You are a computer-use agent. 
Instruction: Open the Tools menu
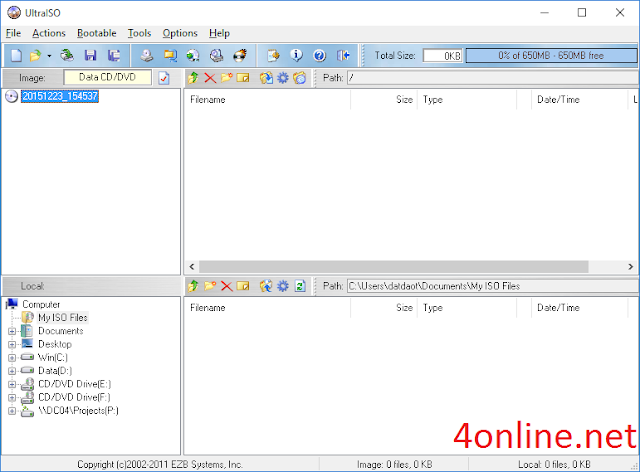coord(139,33)
